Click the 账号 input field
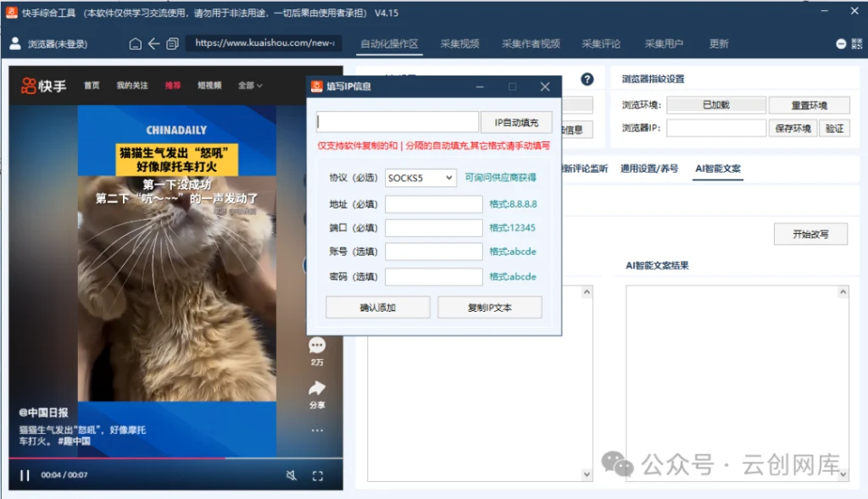The width and height of the screenshot is (868, 499). pyautogui.click(x=433, y=252)
